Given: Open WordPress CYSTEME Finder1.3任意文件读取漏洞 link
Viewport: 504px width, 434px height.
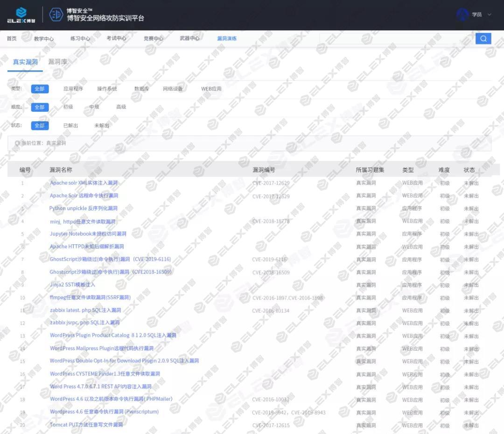Looking at the screenshot, I should [105, 374].
